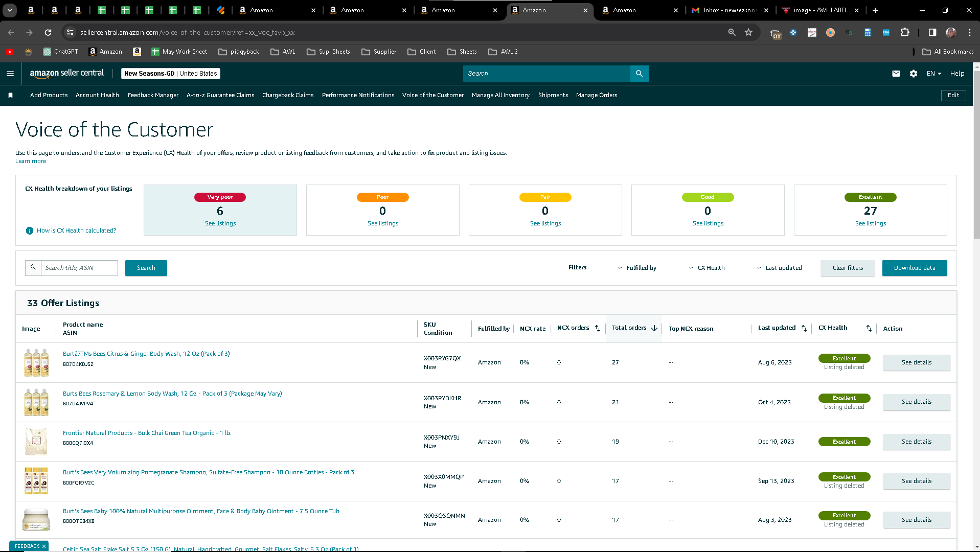Open the browser side panel icon

[932, 32]
